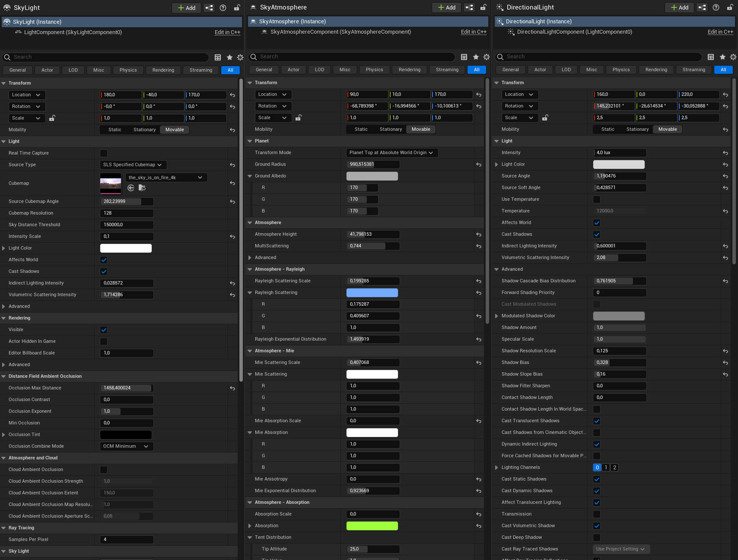Click Add button in DirectionalLight panel
Image resolution: width=738 pixels, height=560 pixels.
pos(680,7)
